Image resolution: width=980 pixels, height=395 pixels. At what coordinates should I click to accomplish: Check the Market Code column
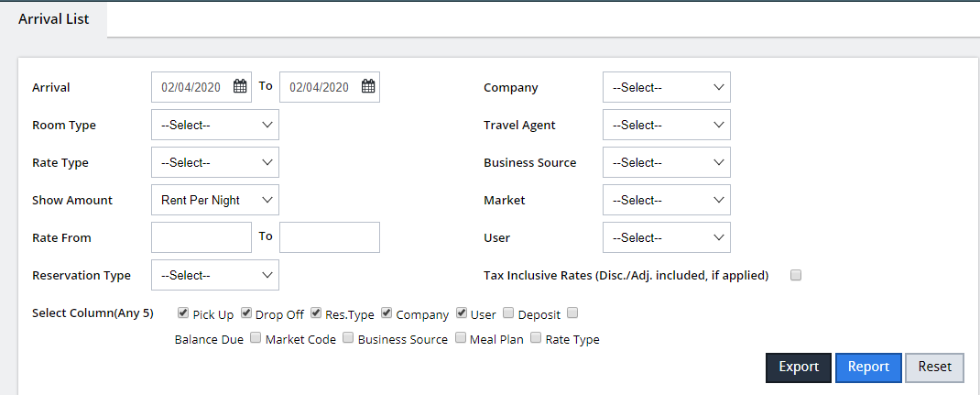click(x=256, y=338)
